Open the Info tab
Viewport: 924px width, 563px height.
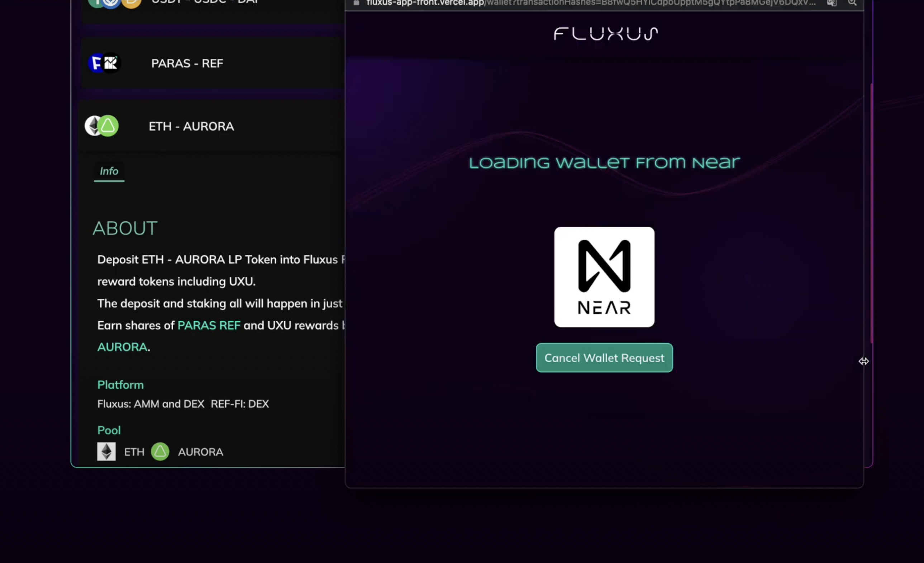tap(109, 171)
